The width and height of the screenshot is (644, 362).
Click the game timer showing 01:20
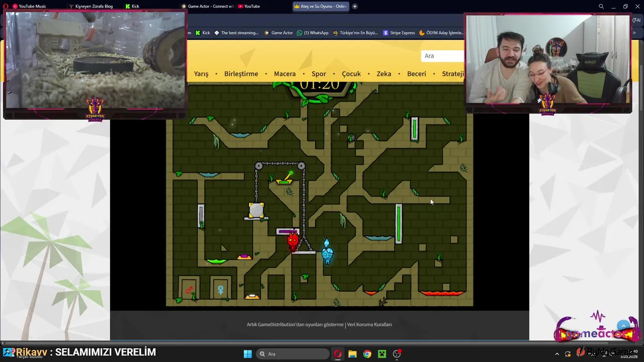pos(319,86)
